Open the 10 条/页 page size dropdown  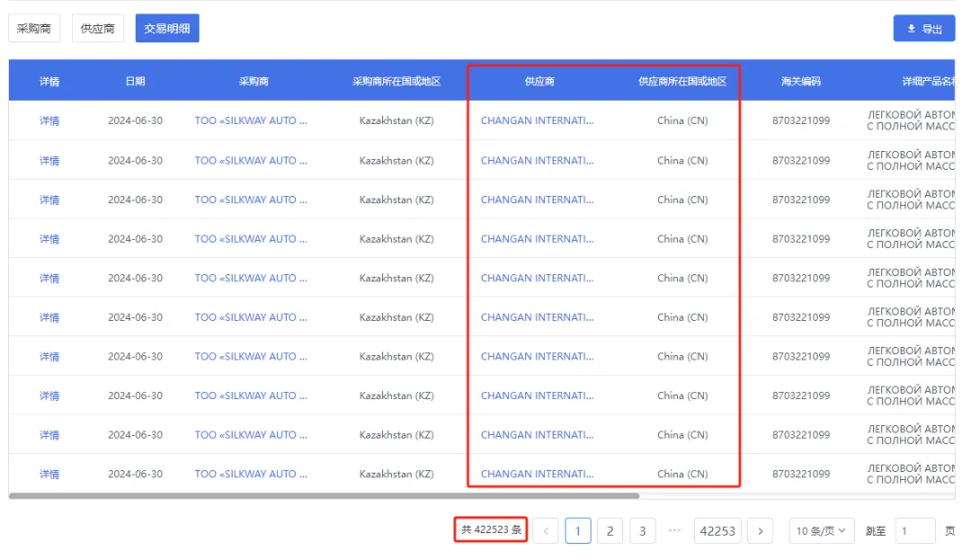(821, 531)
